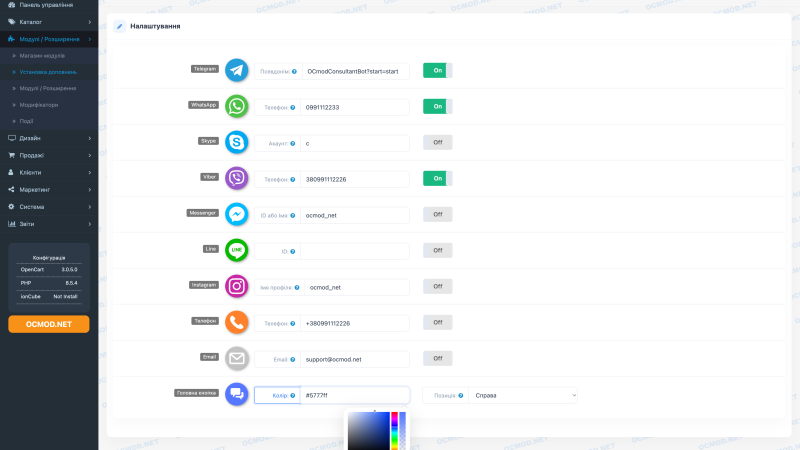Image resolution: width=800 pixels, height=450 pixels.
Task: Click help icon in WhatsApp Телефон label
Action: coord(293,108)
